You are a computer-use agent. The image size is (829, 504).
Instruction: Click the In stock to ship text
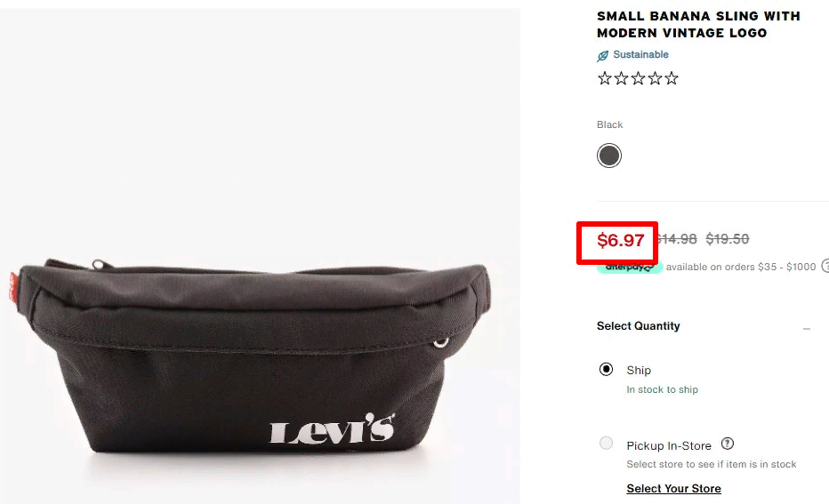662,389
